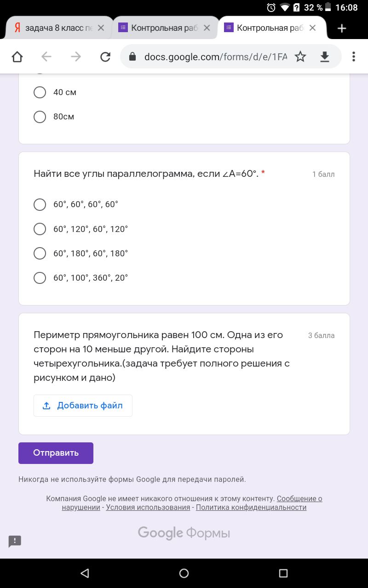
Task: Tap the feedback exclamation icon
Action: point(15,541)
